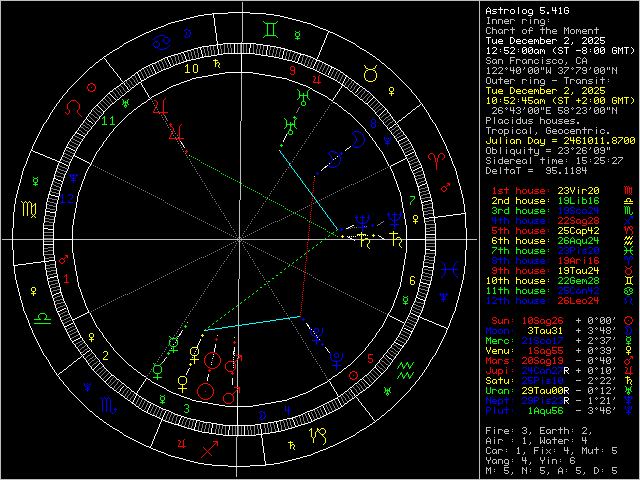
Task: Click the Cancer glyph on the chart wheel
Action: click(x=161, y=43)
